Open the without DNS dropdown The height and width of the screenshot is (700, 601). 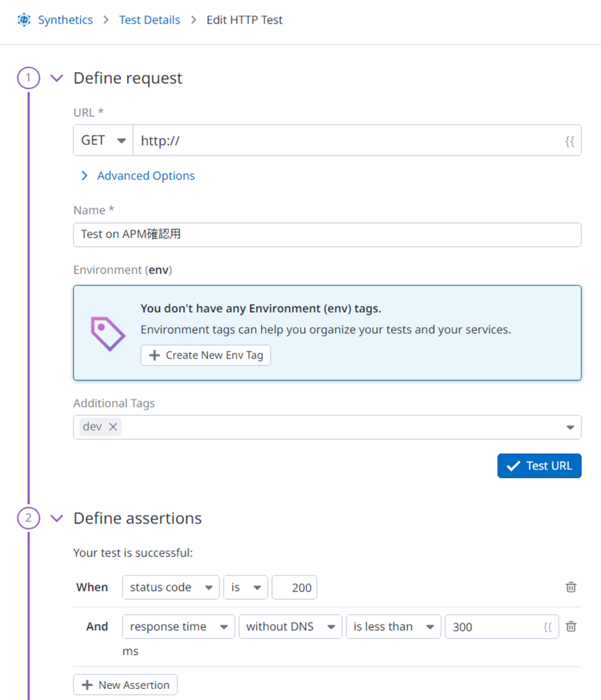click(x=290, y=626)
